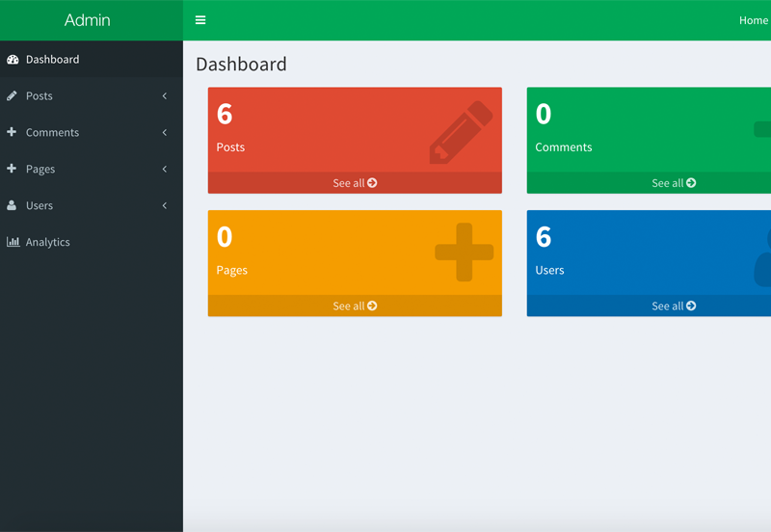Expand the Pages submenu chevron
The height and width of the screenshot is (532, 771).
point(165,169)
